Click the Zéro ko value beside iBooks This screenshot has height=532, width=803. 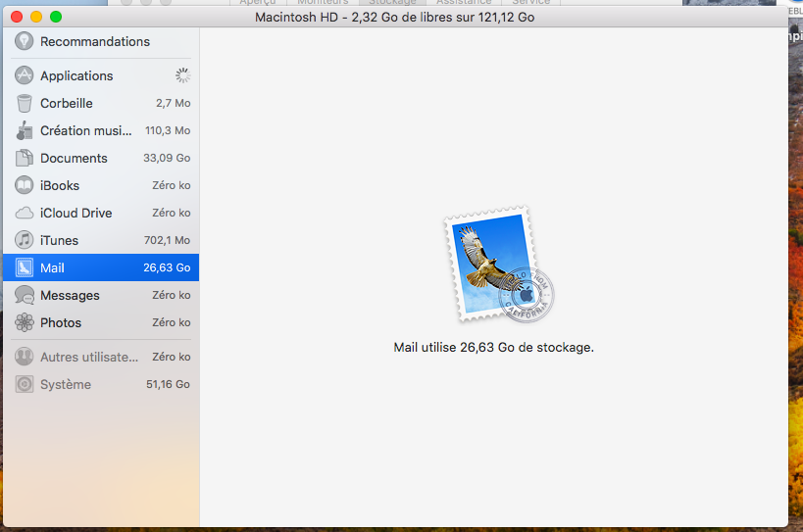coord(171,185)
